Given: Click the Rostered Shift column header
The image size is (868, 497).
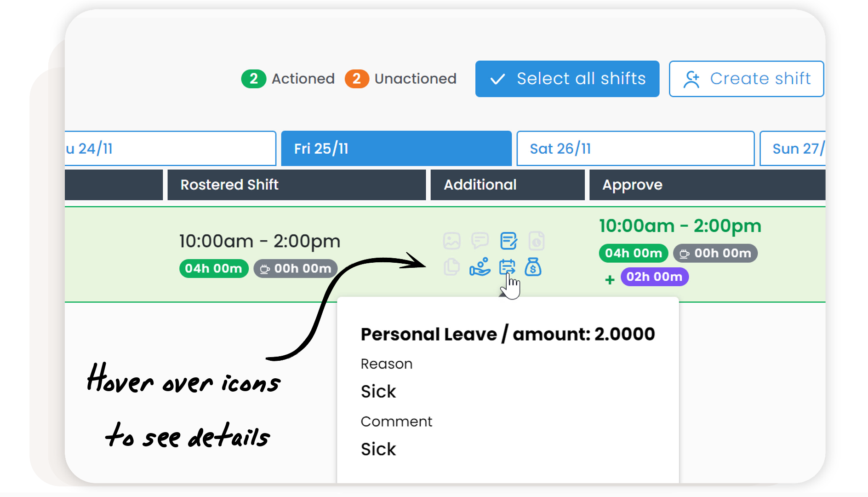Looking at the screenshot, I should pos(296,185).
